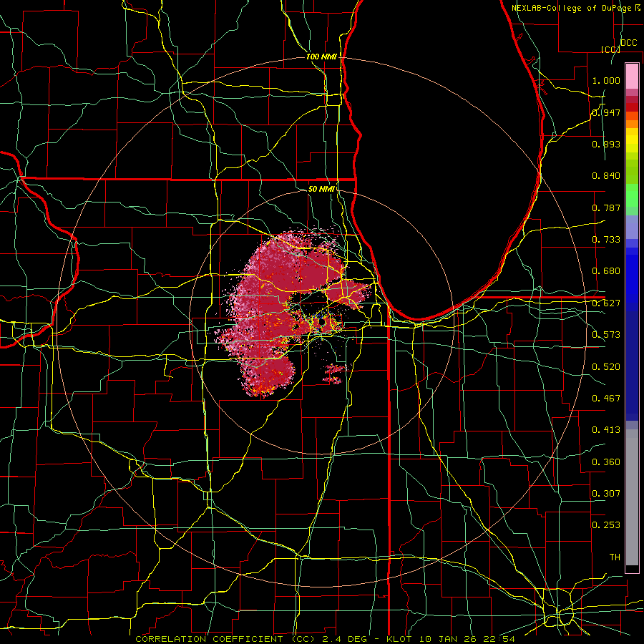The image size is (644, 644).
Task: Click the 0.413 scale value
Action: click(606, 430)
